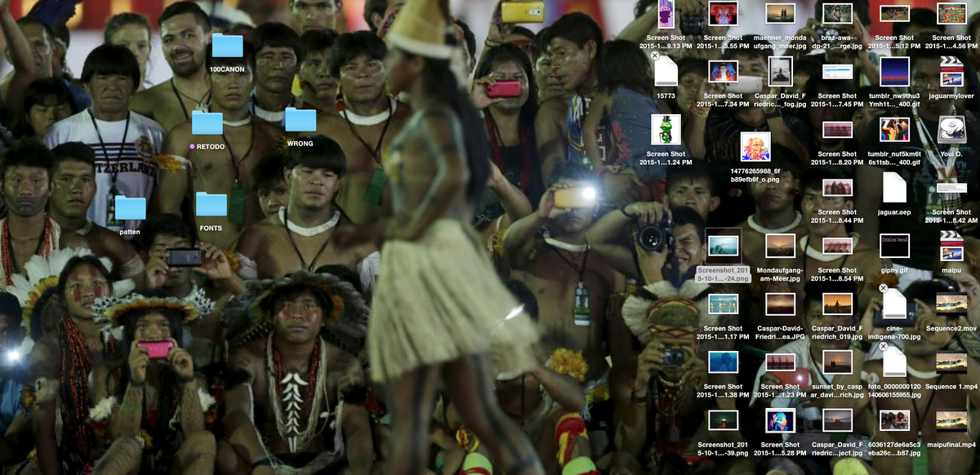
Task: Select the Caspar_David_Friedrich_019.jpg thumbnail
Action: pyautogui.click(x=837, y=304)
